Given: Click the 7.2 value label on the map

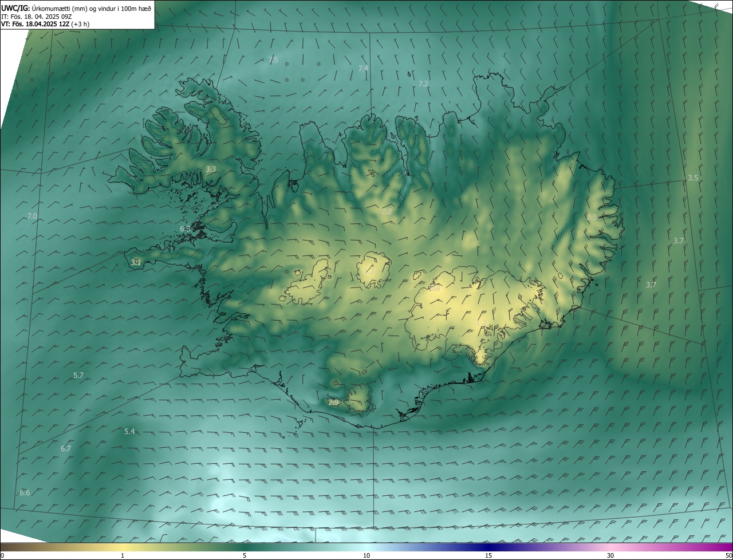Looking at the screenshot, I should tap(423, 84).
